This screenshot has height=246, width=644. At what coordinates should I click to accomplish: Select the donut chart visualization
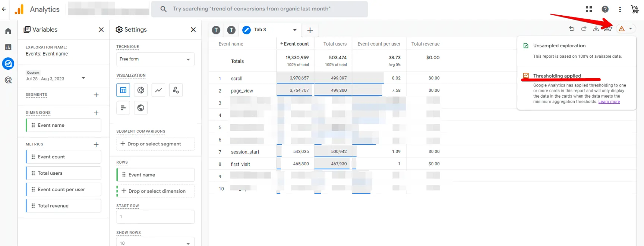coord(141,90)
